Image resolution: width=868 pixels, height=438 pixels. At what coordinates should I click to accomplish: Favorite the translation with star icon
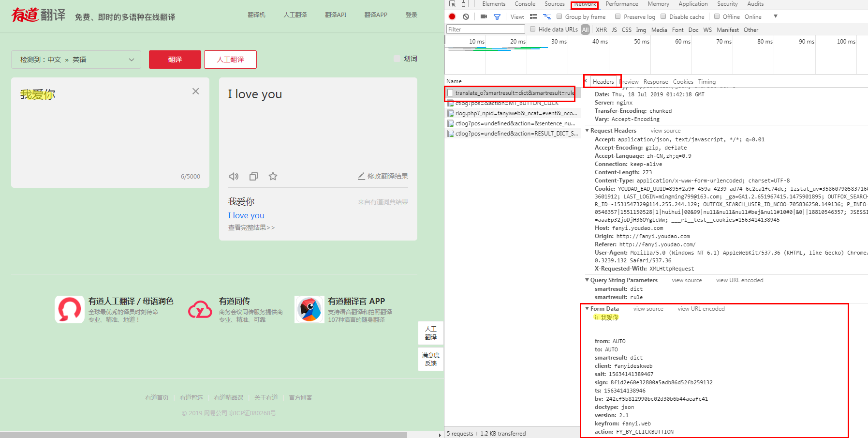273,176
